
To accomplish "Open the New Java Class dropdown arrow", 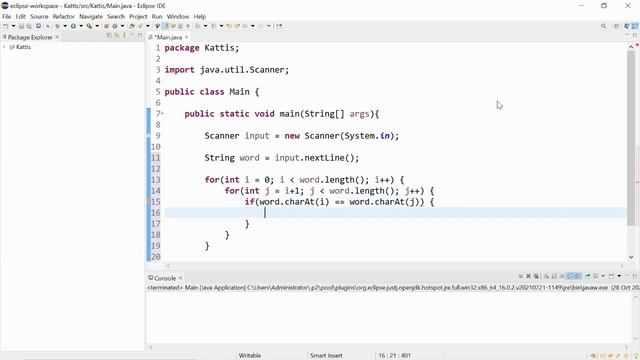I will [x=122, y=26].
